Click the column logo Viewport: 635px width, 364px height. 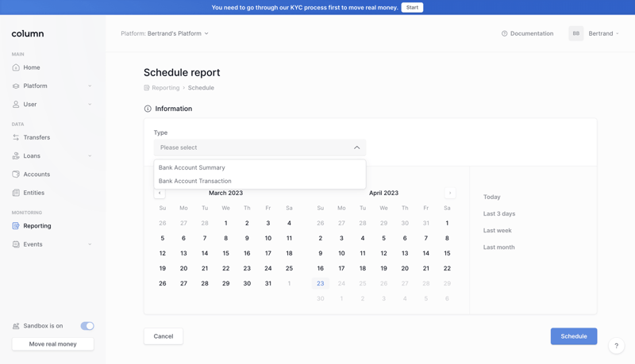tap(28, 33)
